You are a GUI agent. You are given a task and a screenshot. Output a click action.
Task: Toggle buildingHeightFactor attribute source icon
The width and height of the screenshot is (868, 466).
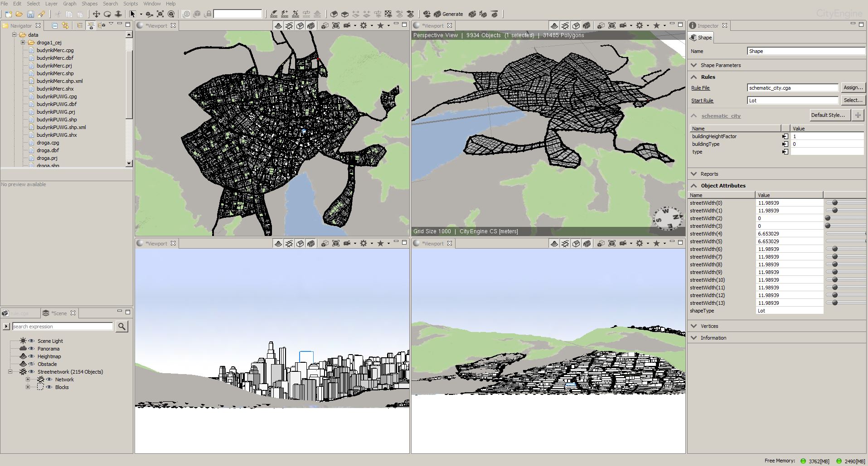pos(785,136)
